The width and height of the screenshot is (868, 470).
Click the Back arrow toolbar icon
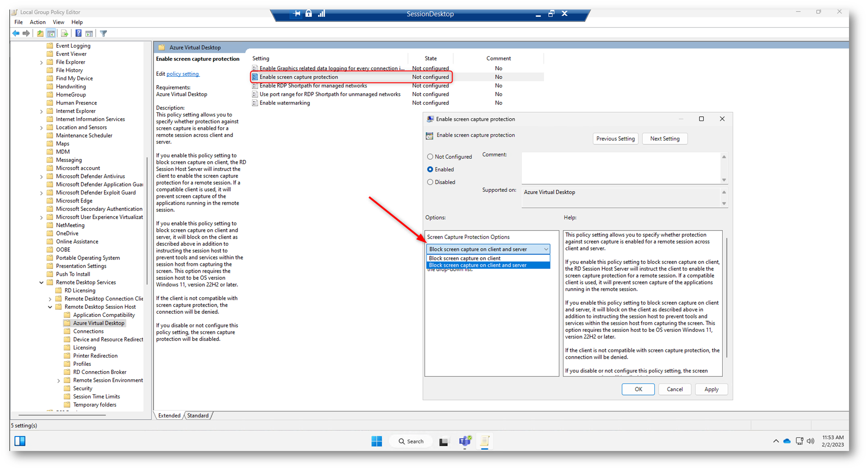[x=16, y=34]
